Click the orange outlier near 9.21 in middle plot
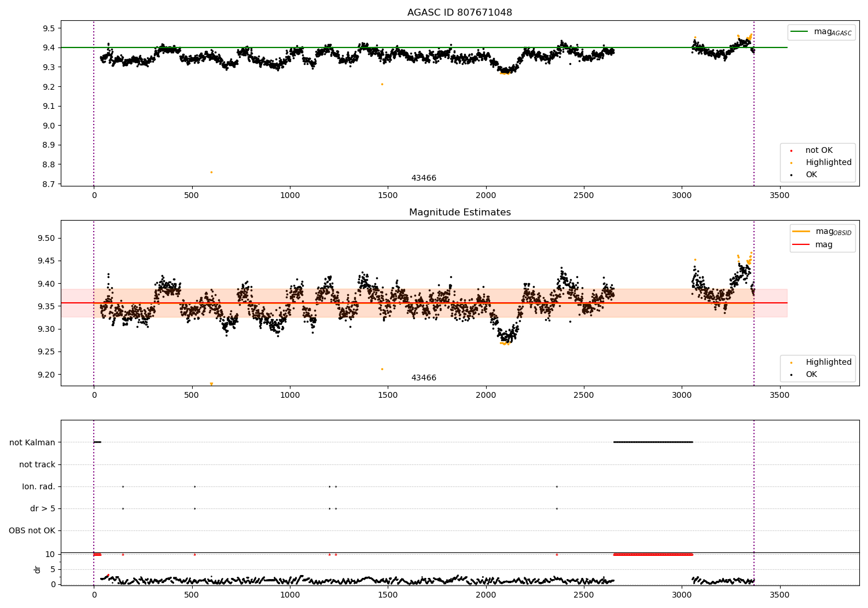The image size is (868, 608). 382,369
